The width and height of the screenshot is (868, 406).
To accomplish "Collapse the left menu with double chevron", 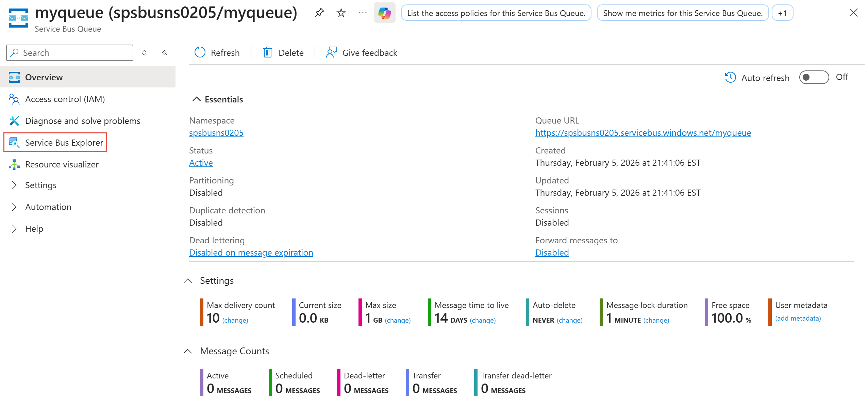I will [x=165, y=52].
